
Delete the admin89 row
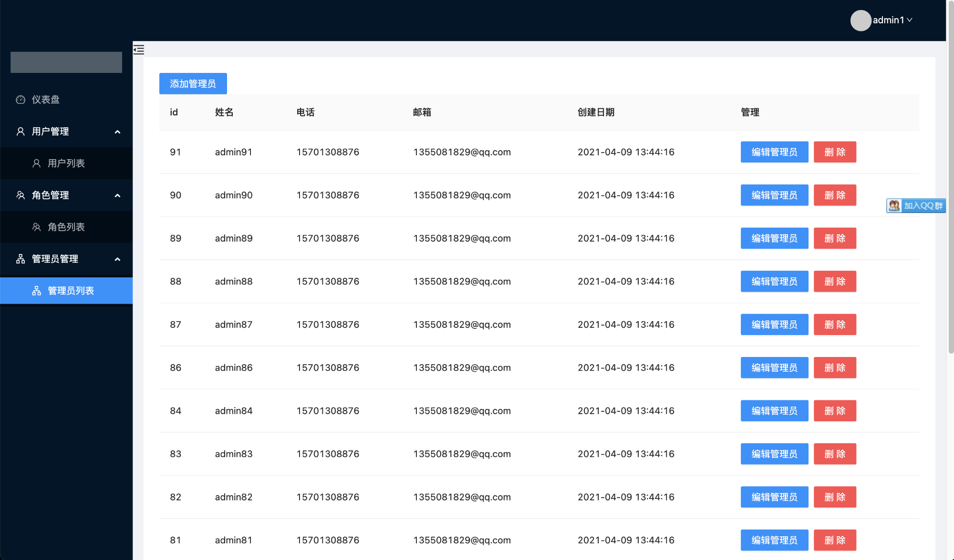[835, 238]
